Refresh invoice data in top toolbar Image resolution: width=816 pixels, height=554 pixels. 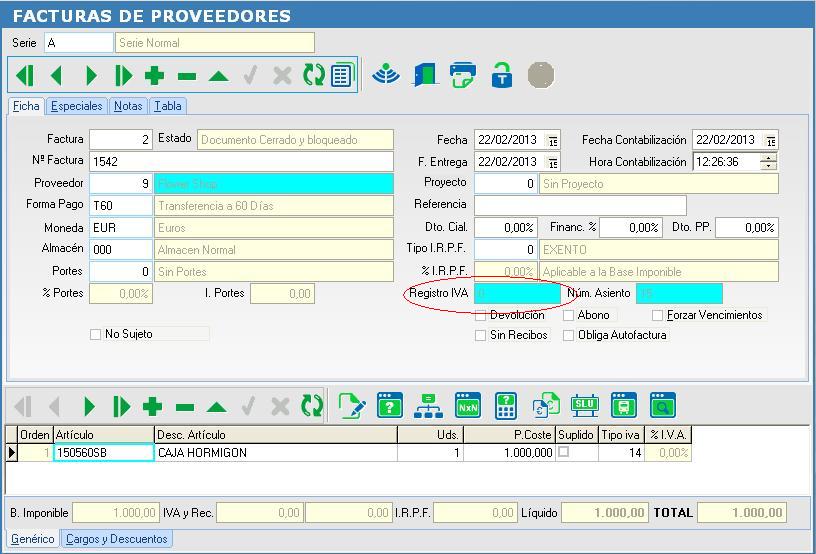click(314, 75)
